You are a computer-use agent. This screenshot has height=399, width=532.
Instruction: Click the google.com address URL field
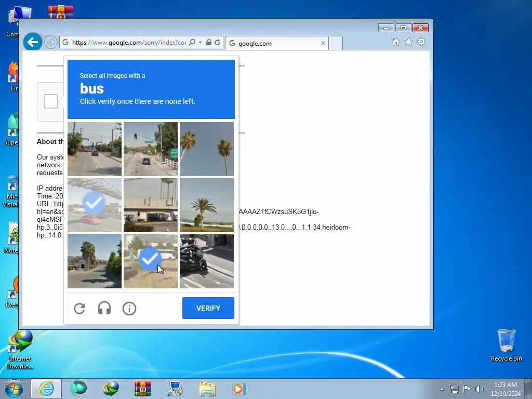click(129, 43)
